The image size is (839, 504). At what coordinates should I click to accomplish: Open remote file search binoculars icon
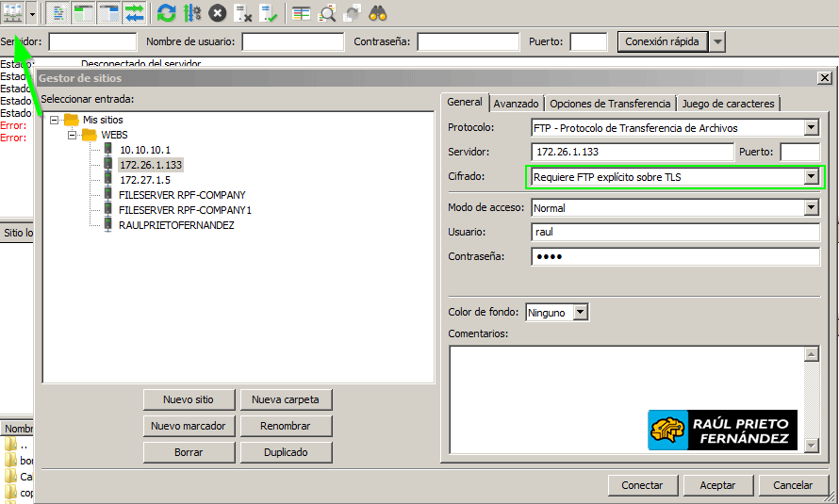point(378,13)
